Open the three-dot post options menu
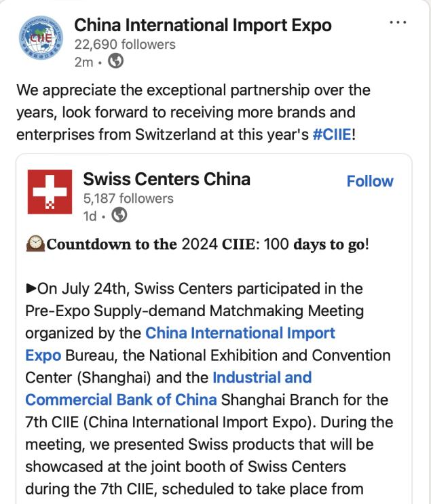431x504 pixels. [x=398, y=22]
